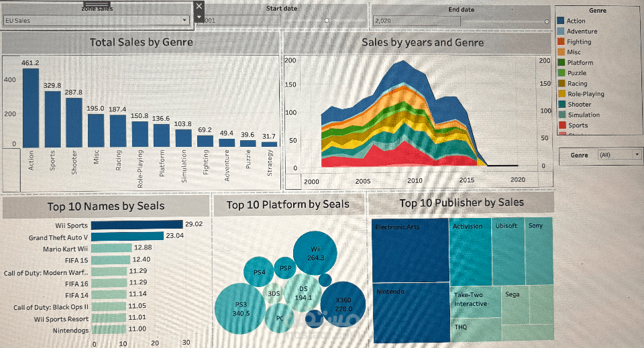Select the PS4 bubble

click(x=259, y=272)
